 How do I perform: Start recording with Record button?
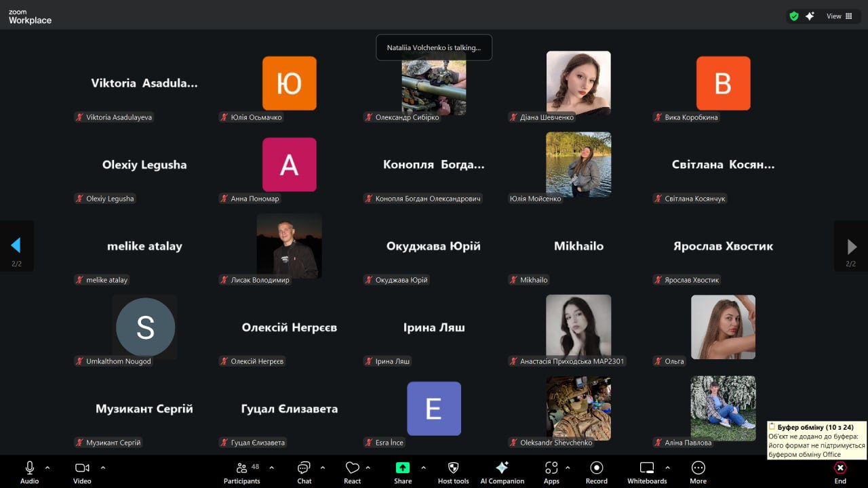click(596, 472)
